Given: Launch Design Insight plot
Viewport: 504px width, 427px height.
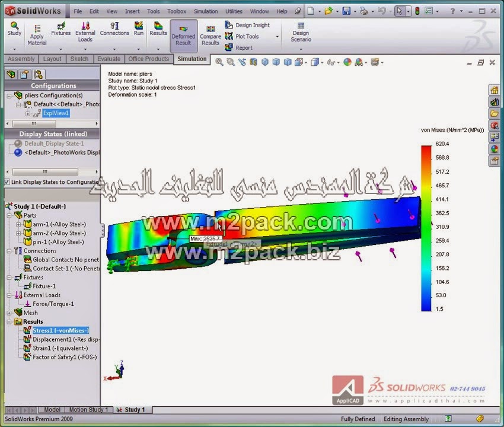Looking at the screenshot, I should coord(247,25).
